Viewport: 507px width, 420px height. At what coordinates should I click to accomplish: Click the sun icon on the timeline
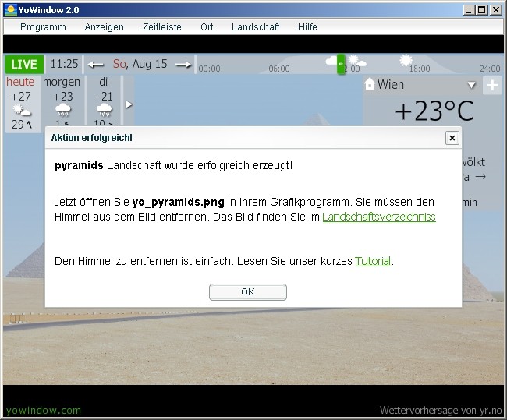(406, 60)
